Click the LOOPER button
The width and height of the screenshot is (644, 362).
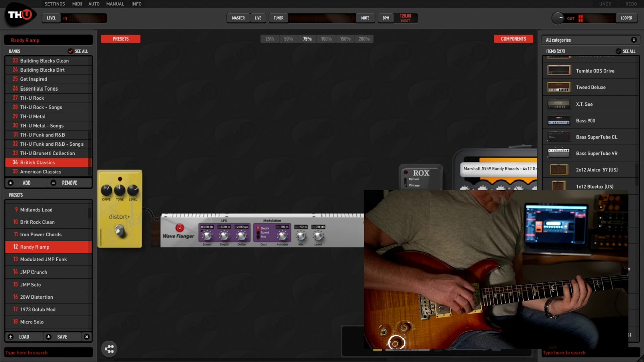tap(626, 18)
